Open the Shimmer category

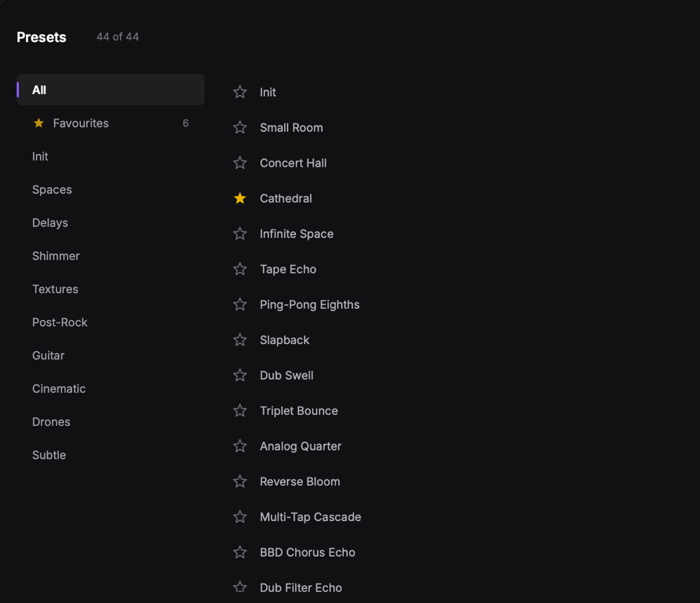pyautogui.click(x=111, y=256)
